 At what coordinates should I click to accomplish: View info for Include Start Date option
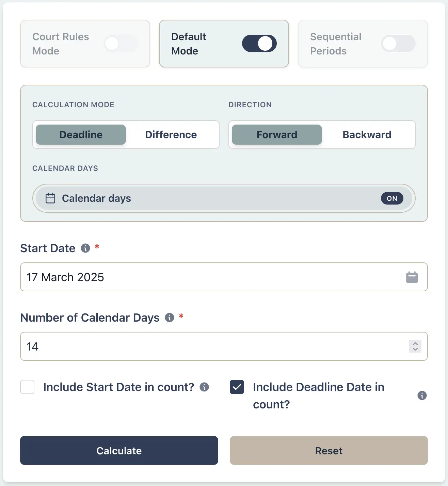pos(204,387)
